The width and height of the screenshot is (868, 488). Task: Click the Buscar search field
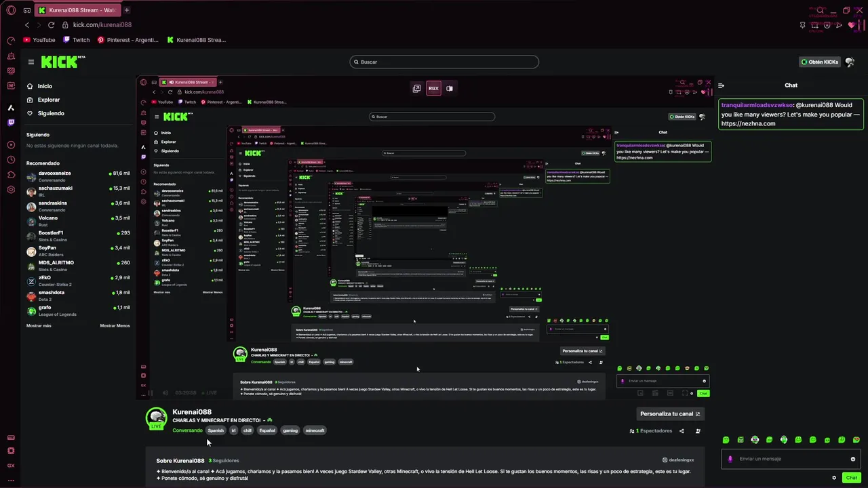point(444,62)
